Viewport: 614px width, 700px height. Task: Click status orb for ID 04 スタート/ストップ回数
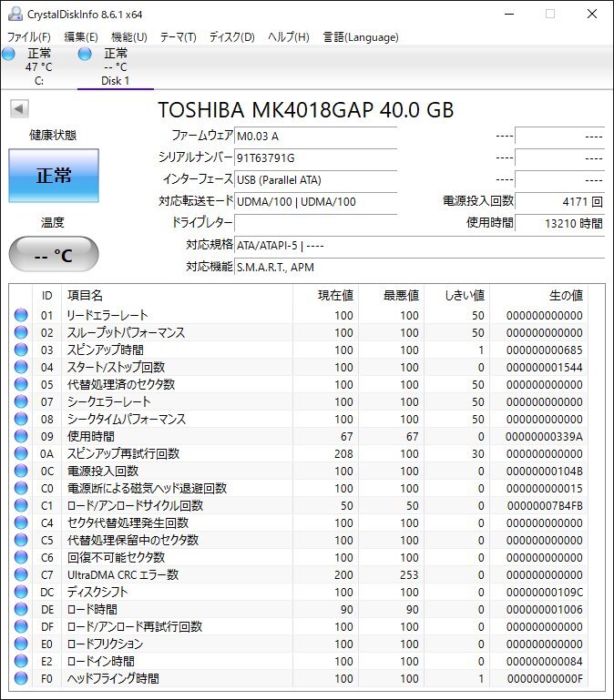pos(21,367)
